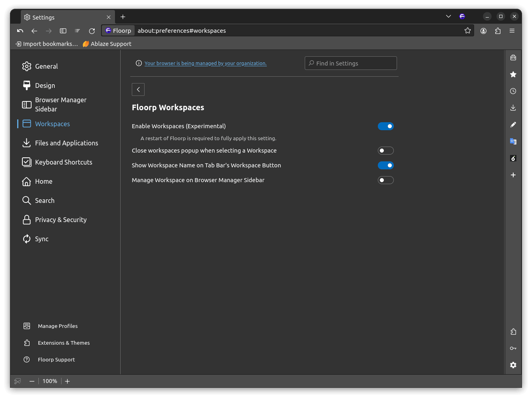This screenshot has width=532, height=399.
Task: Close the Settings tab
Action: (x=109, y=17)
